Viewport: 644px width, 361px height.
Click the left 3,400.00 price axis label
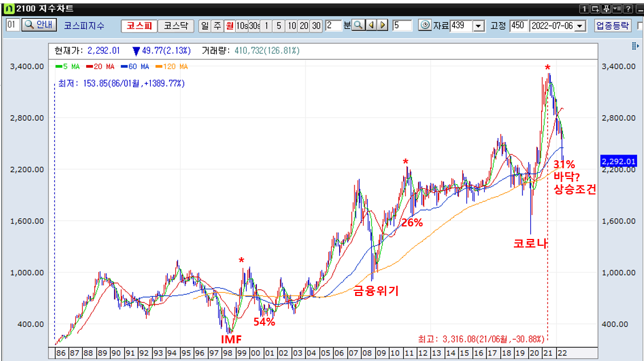(27, 67)
